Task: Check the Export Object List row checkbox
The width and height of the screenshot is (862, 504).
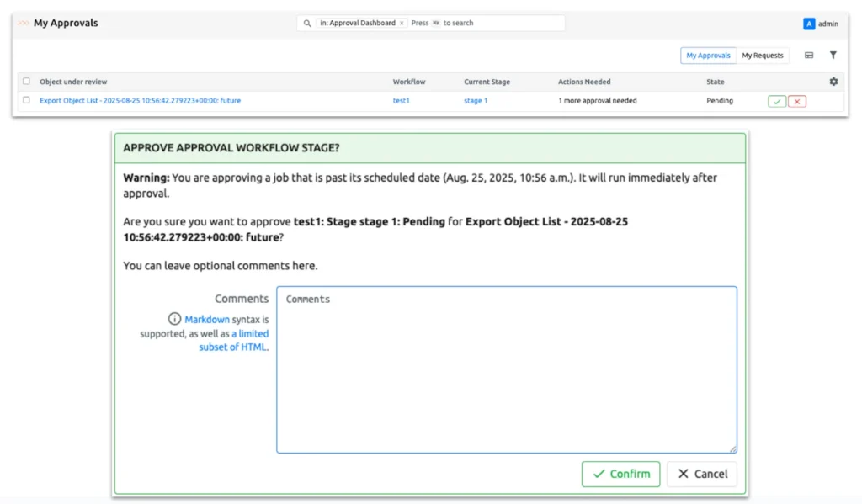Action: click(24, 100)
